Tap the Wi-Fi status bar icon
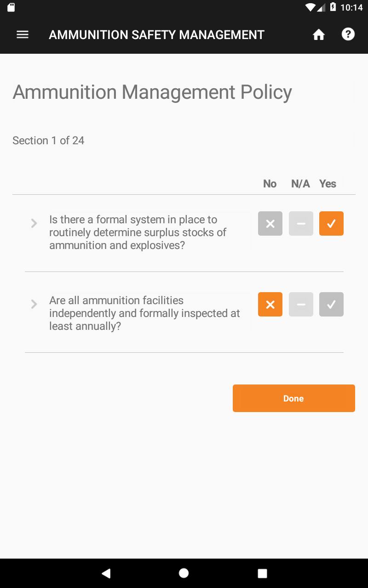The width and height of the screenshot is (368, 588). (x=310, y=7)
